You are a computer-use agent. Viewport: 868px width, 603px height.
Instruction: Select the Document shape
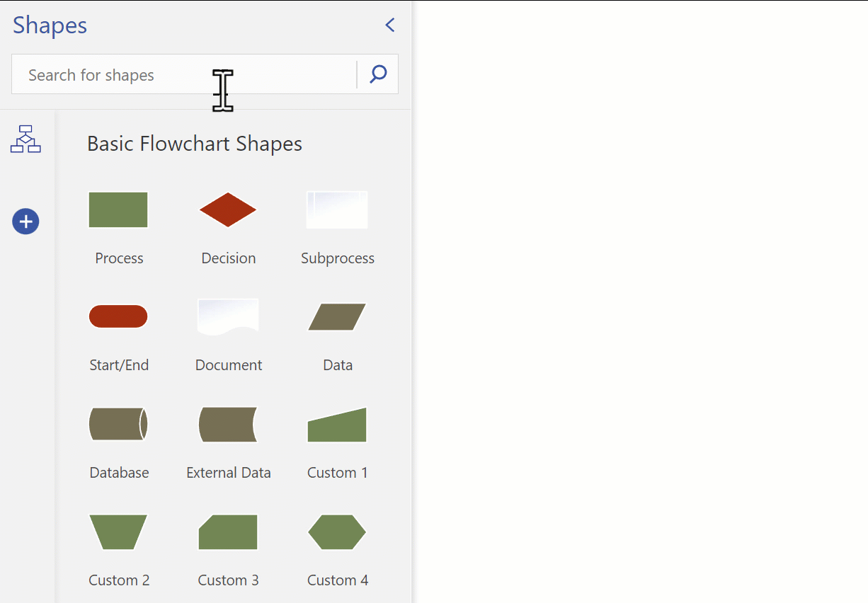pos(228,316)
